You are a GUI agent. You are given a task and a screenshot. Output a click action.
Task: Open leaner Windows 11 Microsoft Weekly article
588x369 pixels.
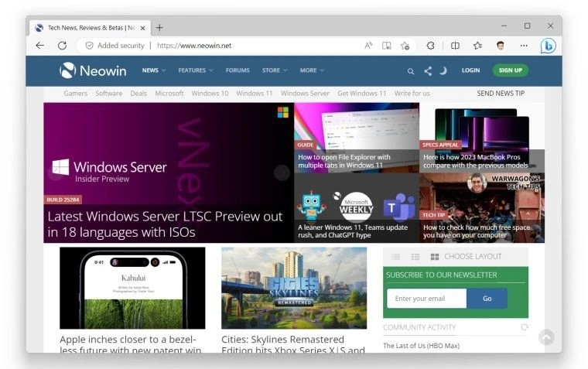point(353,231)
